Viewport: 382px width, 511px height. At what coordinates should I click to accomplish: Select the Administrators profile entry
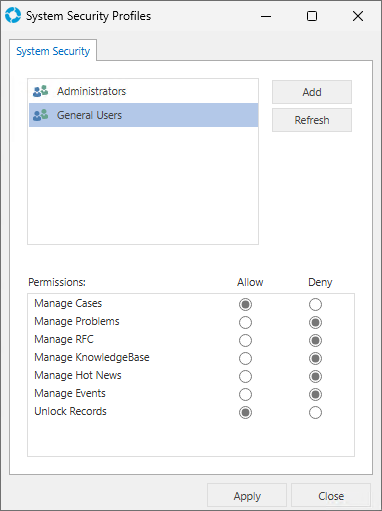(x=143, y=91)
